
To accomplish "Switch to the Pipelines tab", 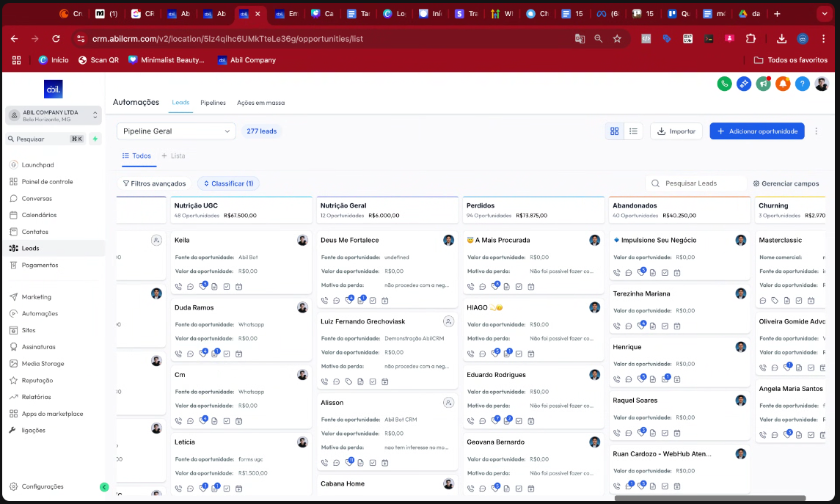I will (x=213, y=103).
